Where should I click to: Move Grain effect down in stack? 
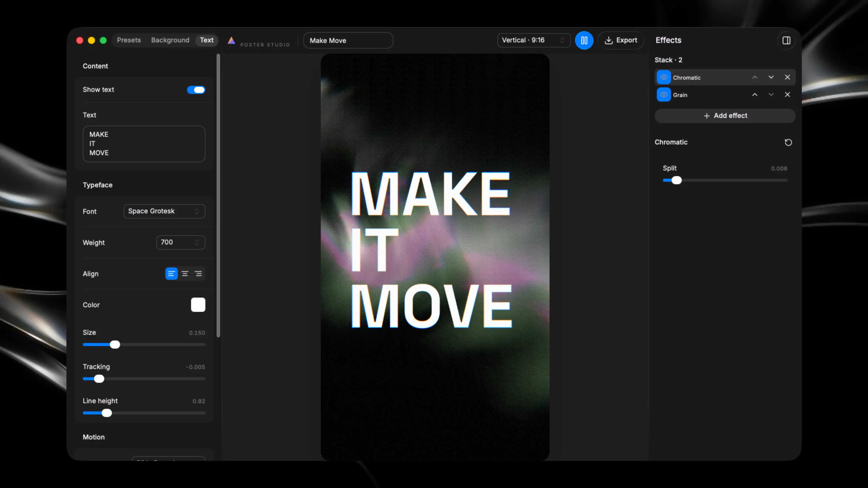(x=771, y=95)
